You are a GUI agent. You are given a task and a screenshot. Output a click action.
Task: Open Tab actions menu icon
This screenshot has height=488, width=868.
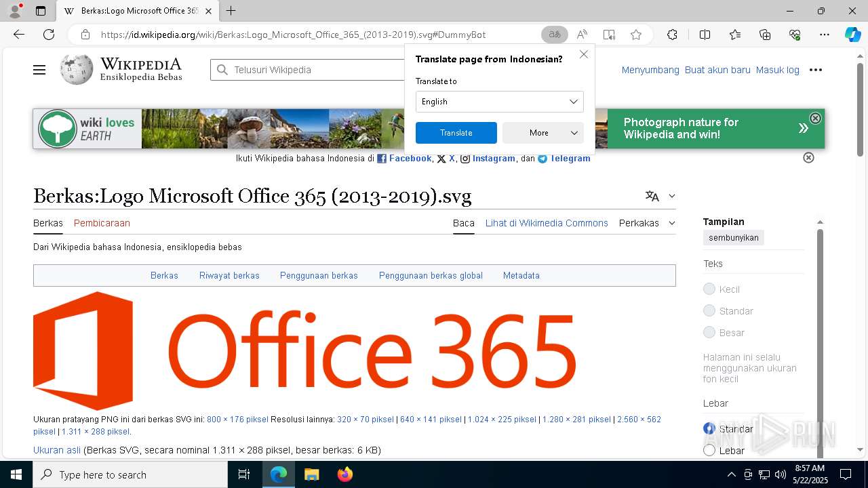pos(41,11)
